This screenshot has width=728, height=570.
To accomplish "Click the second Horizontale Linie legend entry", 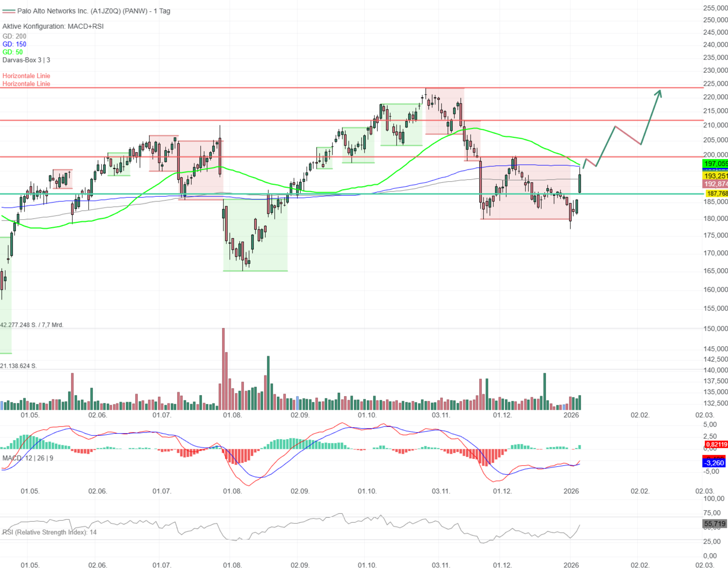I will [x=26, y=84].
